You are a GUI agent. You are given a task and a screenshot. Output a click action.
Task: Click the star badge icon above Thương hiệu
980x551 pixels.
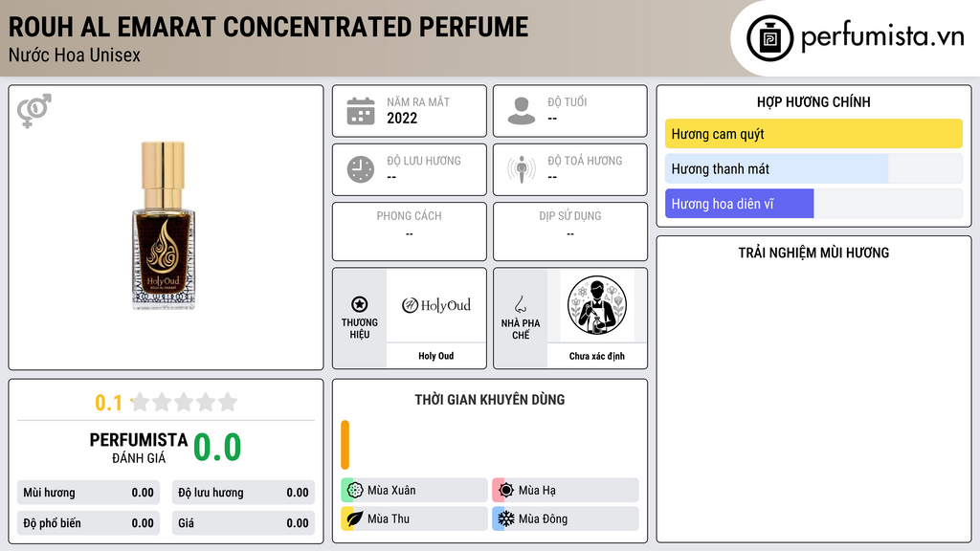pyautogui.click(x=360, y=304)
